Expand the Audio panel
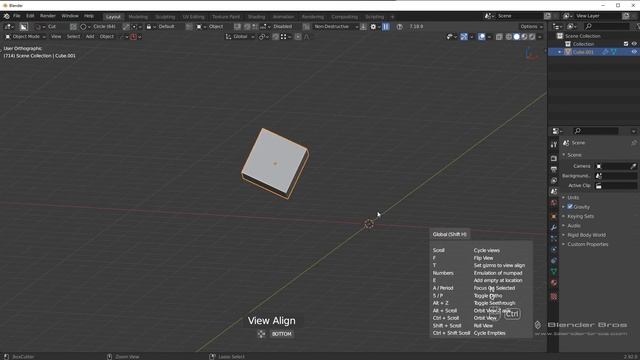The width and height of the screenshot is (640, 360). point(574,225)
